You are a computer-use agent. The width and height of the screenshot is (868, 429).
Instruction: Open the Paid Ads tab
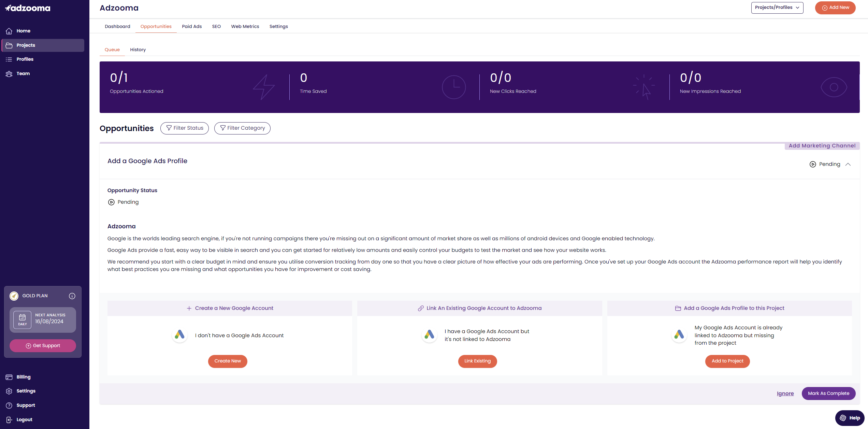[x=192, y=26]
